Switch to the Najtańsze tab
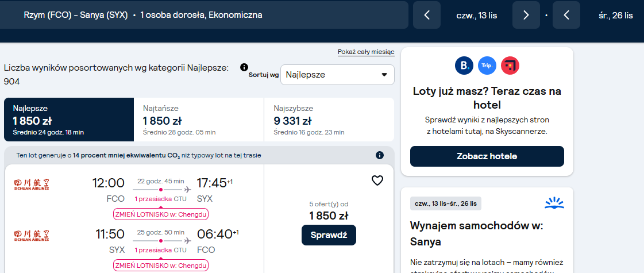This screenshot has height=273, width=644. [199, 120]
